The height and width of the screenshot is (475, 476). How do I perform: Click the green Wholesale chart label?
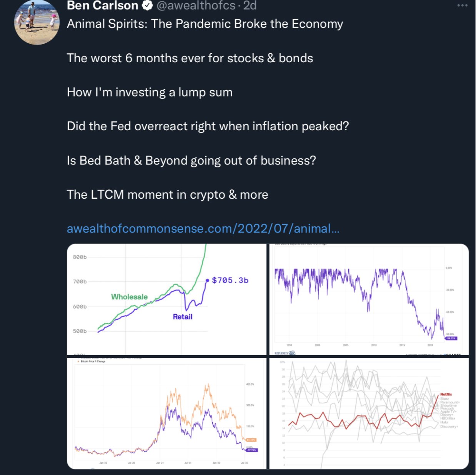129,297
